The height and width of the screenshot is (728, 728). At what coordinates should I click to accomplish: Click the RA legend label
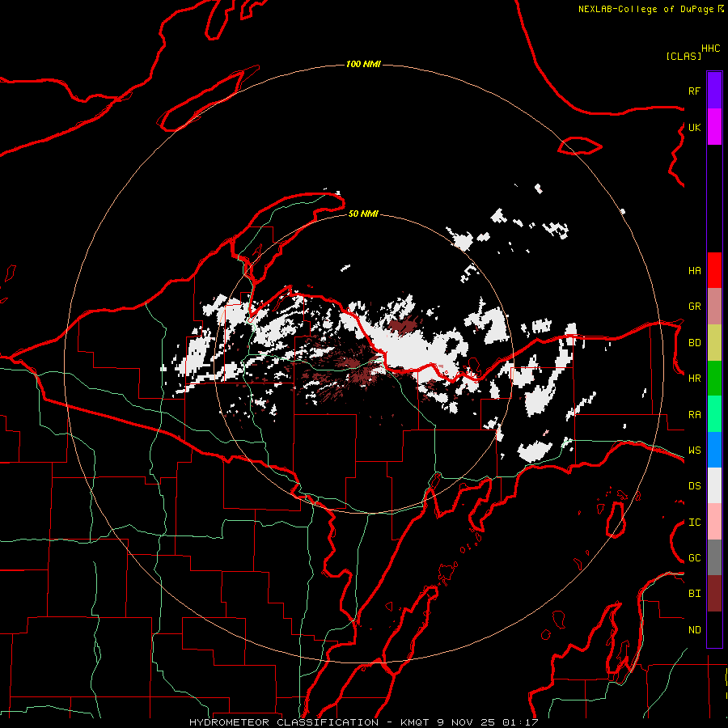694,415
